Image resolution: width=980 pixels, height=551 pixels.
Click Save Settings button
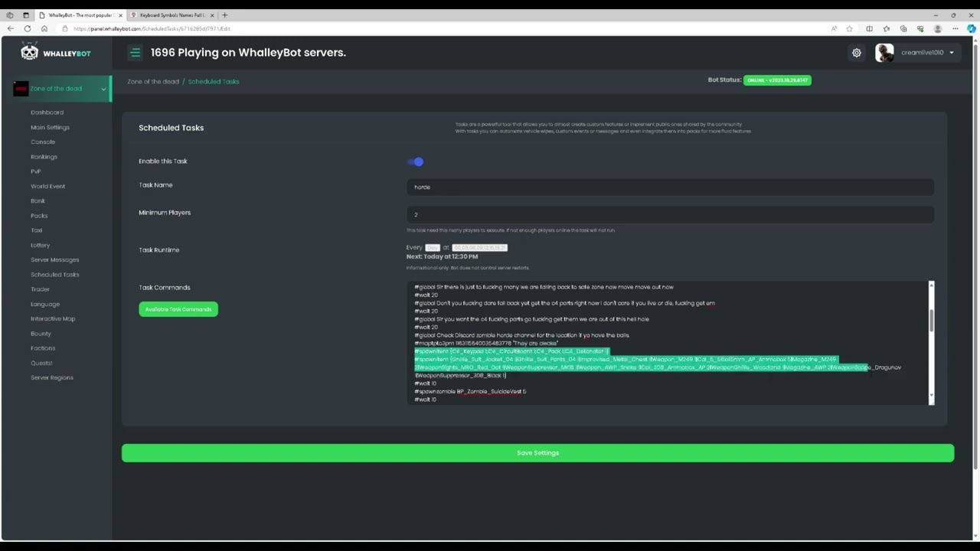[x=537, y=453]
